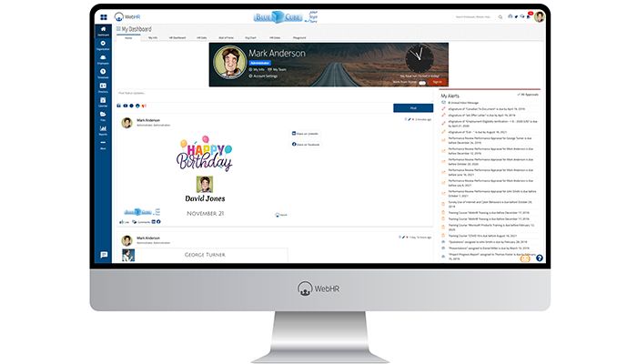
Task: Click David Jones's photo in the birthday card
Action: pyautogui.click(x=205, y=185)
